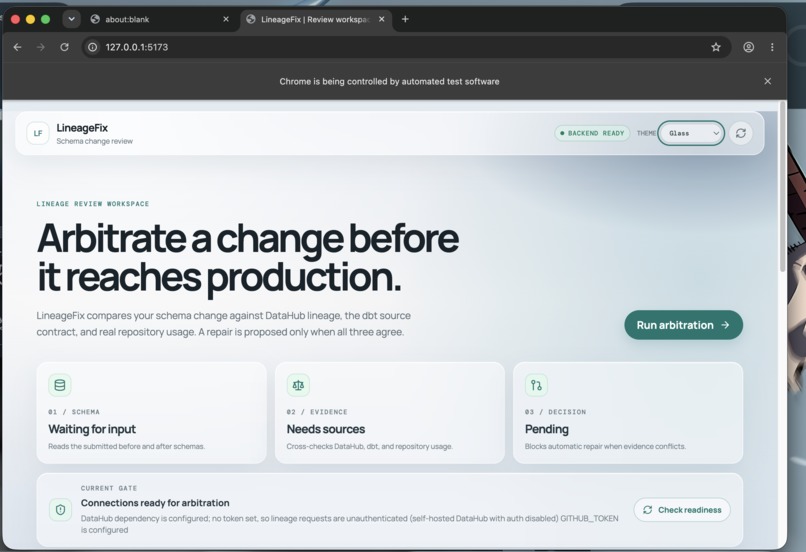Screen dimensions: 806x552
Task: Open the Chrome profile icon
Action: coord(748,47)
